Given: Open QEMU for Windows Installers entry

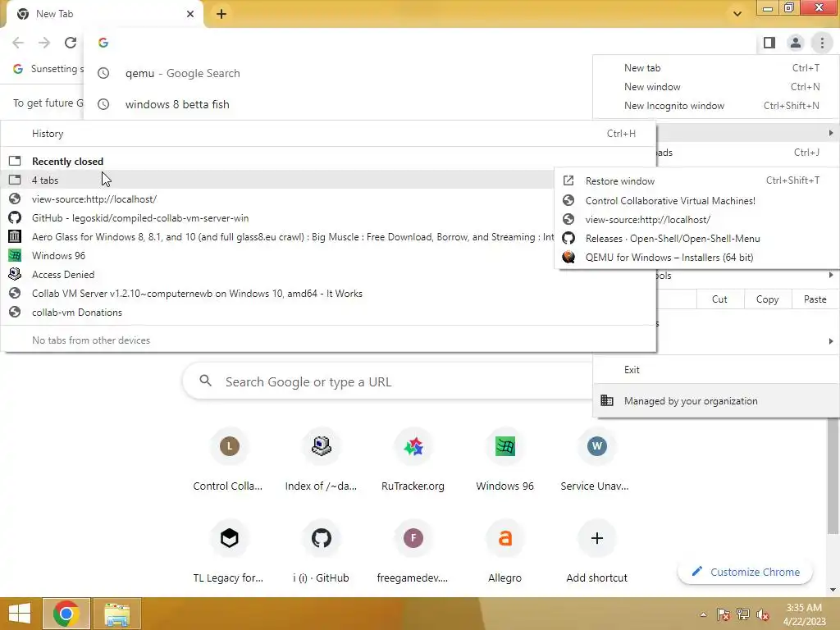Looking at the screenshot, I should (697, 257).
